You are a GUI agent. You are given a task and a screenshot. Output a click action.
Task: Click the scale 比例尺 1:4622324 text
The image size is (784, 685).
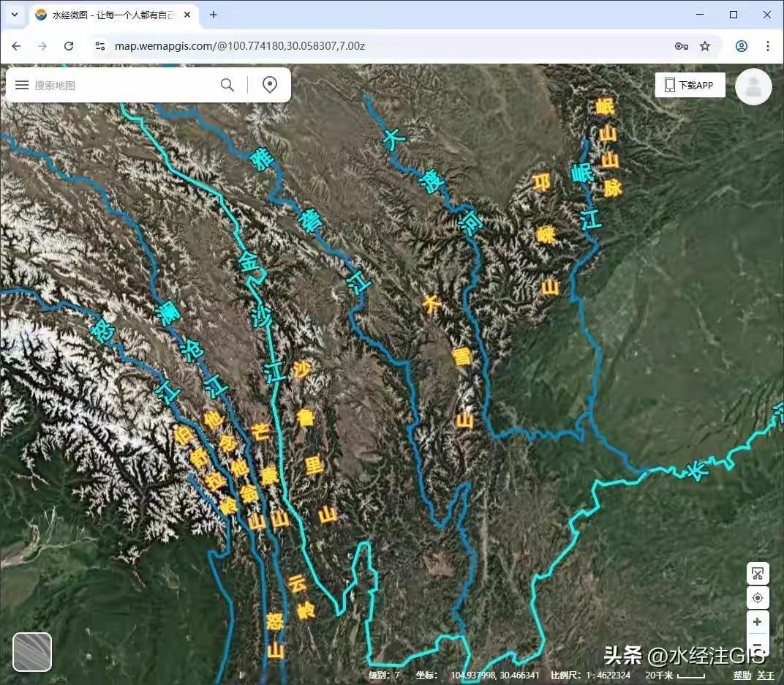590,675
